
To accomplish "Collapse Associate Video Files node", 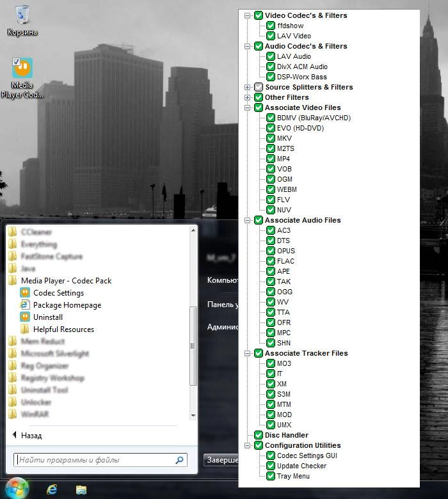I will [247, 107].
